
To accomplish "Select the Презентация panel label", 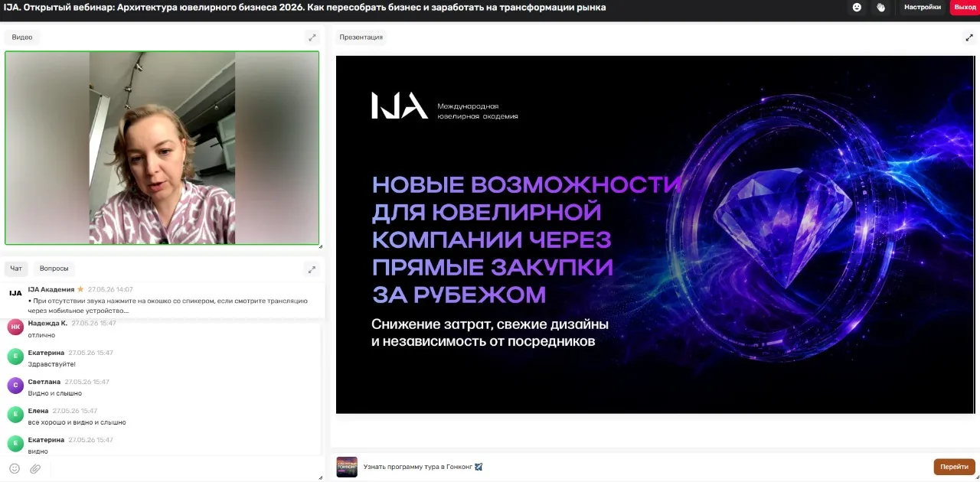I will point(361,37).
